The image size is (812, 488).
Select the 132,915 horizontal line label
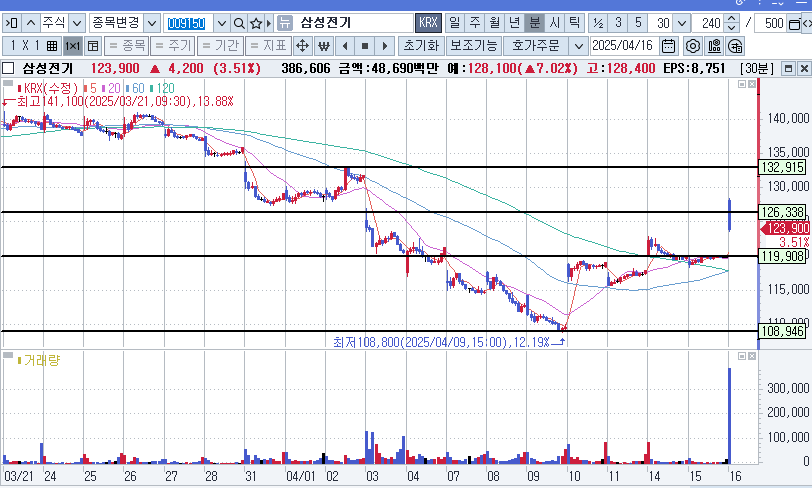click(x=782, y=167)
